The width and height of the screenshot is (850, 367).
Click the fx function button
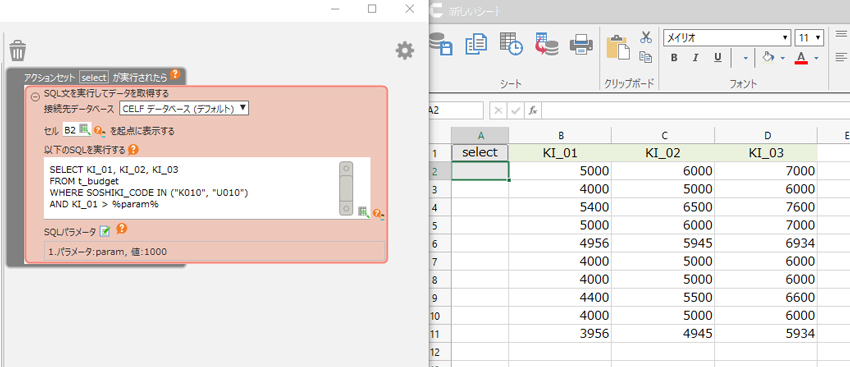point(533,111)
